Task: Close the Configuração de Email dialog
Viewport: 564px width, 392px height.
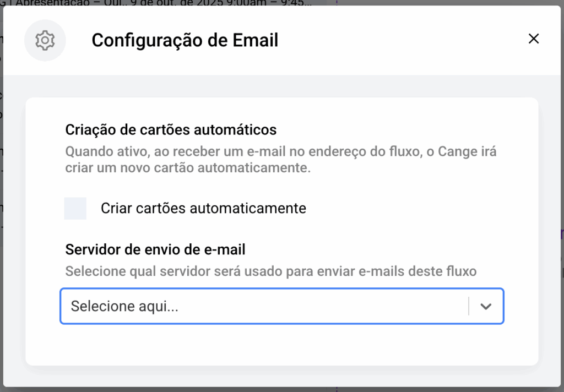Action: coord(533,39)
